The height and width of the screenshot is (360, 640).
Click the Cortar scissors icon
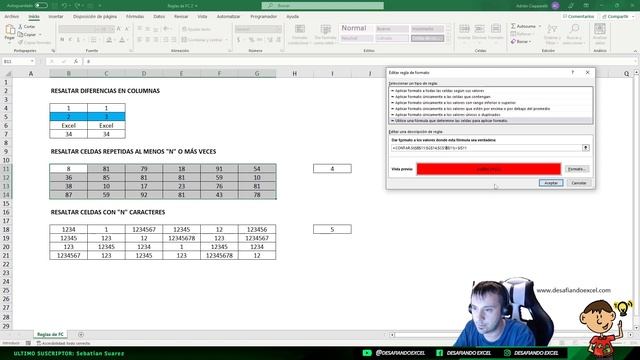[x=20, y=27]
